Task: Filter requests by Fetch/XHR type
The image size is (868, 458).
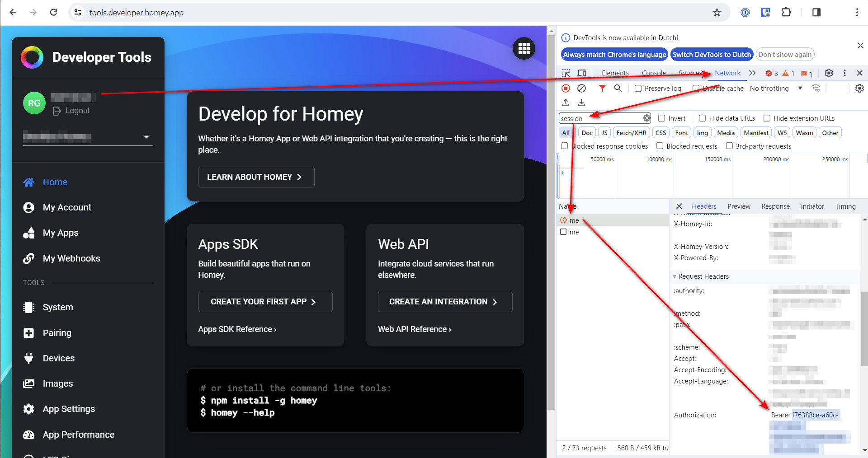Action: (x=631, y=133)
